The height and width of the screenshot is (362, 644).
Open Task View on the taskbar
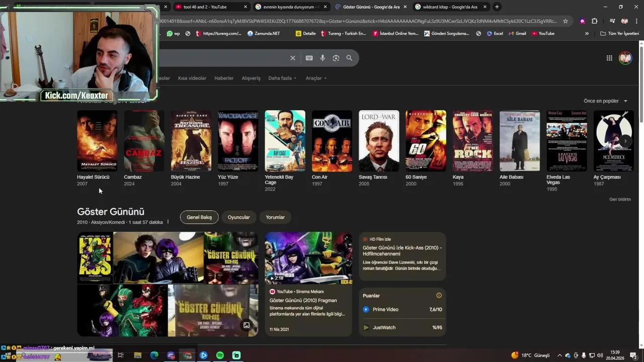(121, 355)
